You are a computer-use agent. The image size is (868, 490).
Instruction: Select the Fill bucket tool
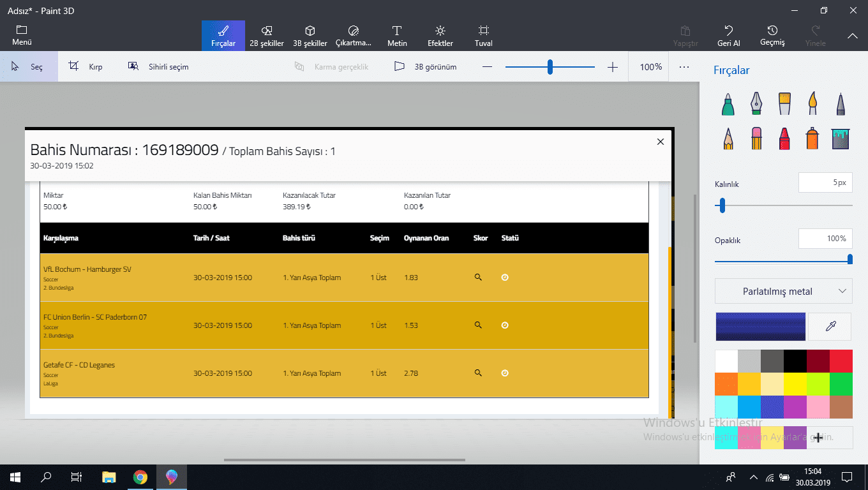point(841,138)
